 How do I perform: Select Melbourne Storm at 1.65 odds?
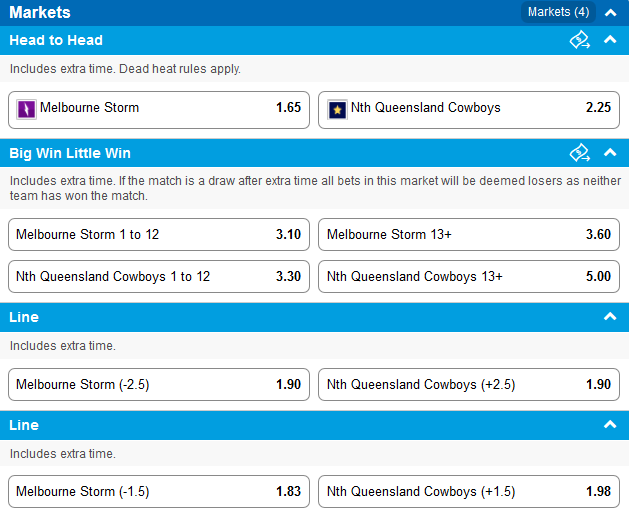(x=159, y=110)
